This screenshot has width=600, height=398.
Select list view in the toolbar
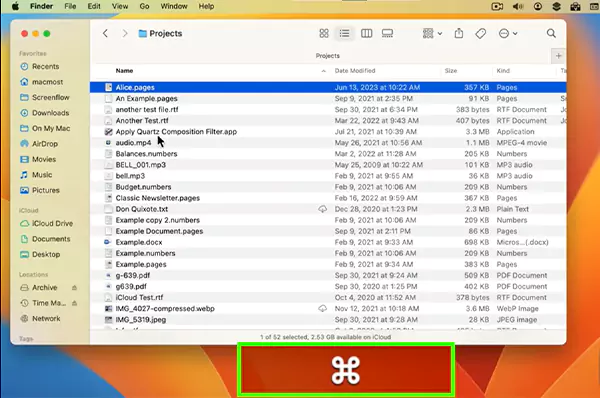click(x=344, y=34)
